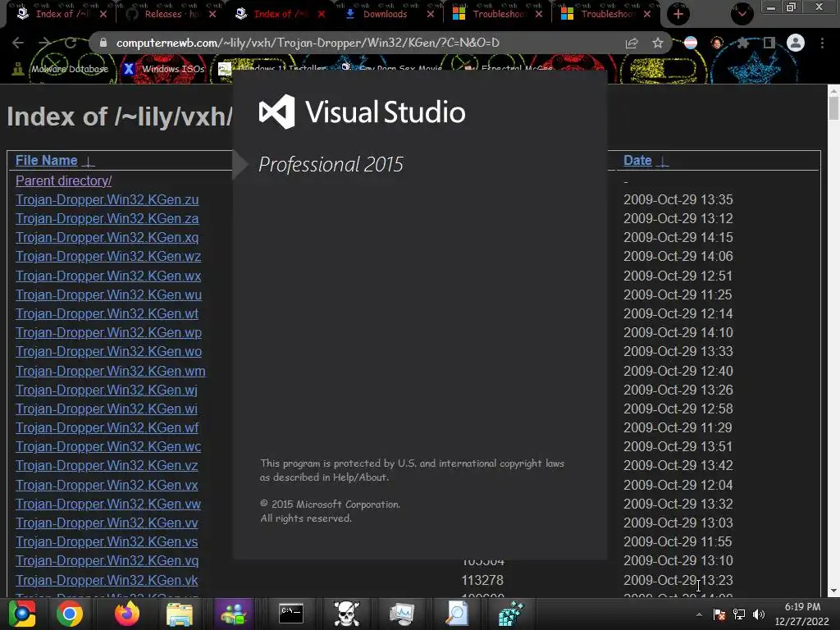Open Trojan-Dropper.Win32.KGen.wz file link
Image resolution: width=840 pixels, height=630 pixels.
(108, 256)
